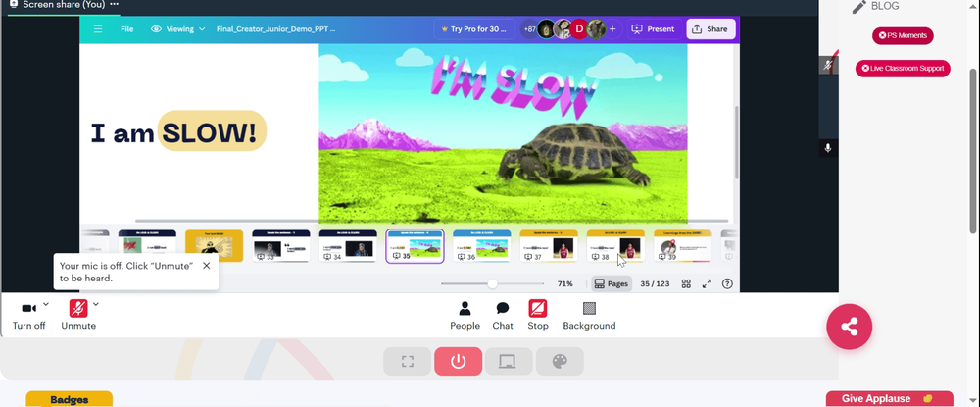Viewport: 980px width, 407px height.
Task: Click the muted mic icon on participant tile
Action: tap(828, 65)
